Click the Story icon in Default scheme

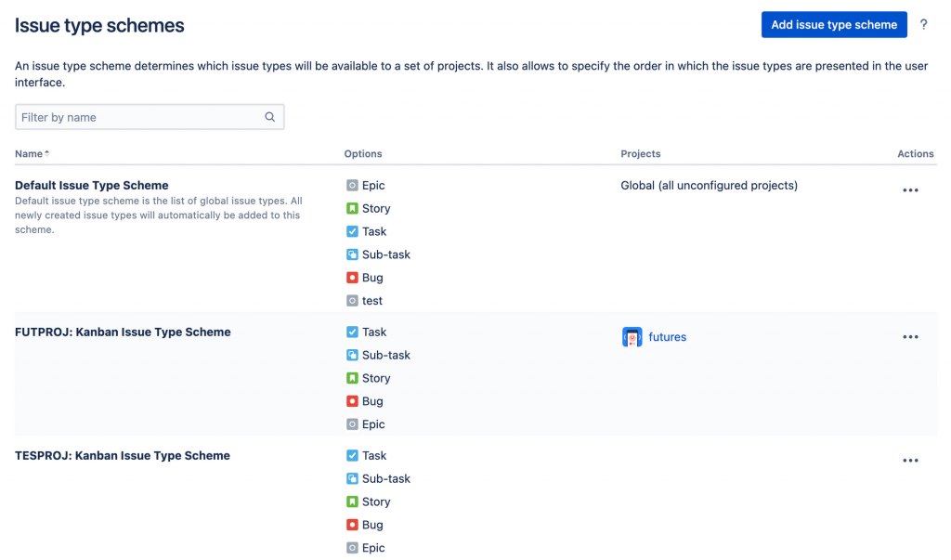click(352, 209)
